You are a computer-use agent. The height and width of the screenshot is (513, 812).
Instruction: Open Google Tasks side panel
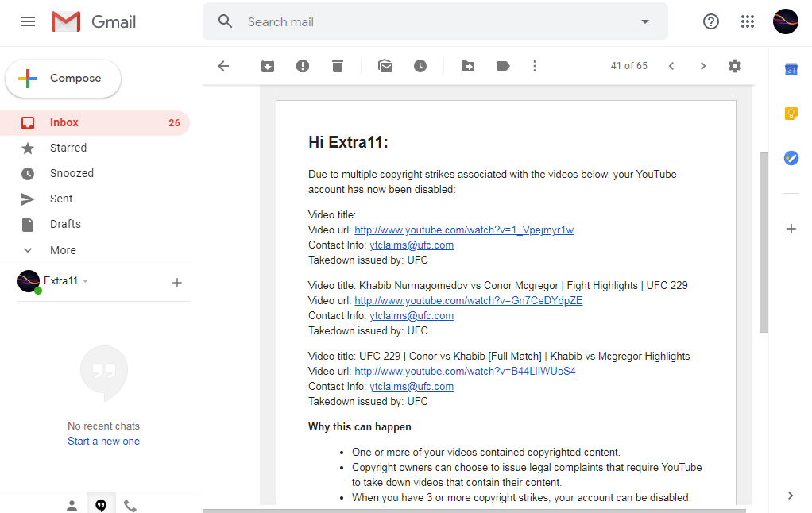click(791, 158)
